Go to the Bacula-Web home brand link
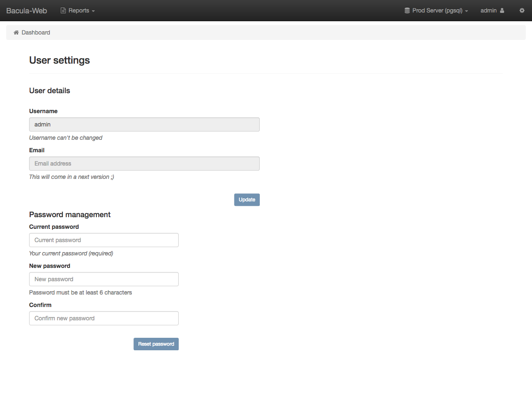This screenshot has height=416, width=532. [27, 10]
